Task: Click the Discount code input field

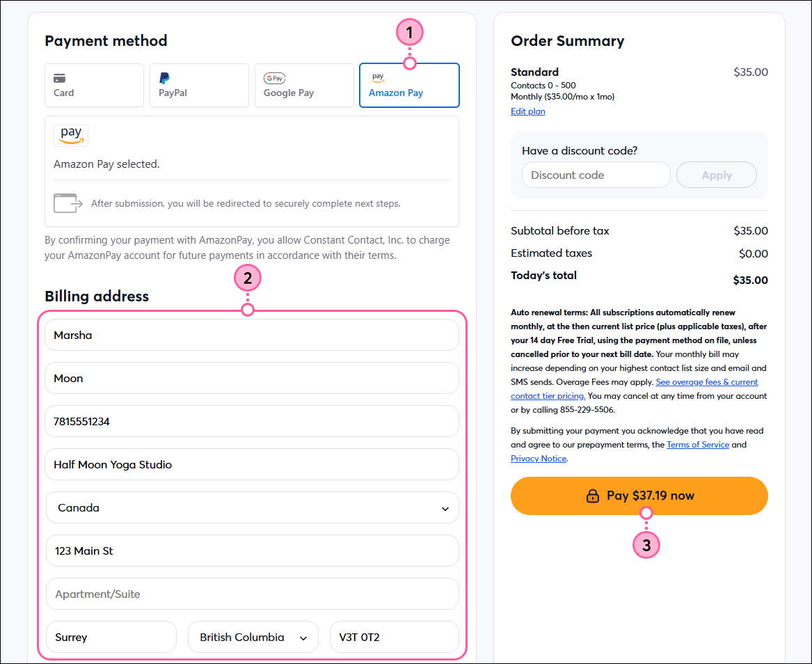Action: pos(596,175)
